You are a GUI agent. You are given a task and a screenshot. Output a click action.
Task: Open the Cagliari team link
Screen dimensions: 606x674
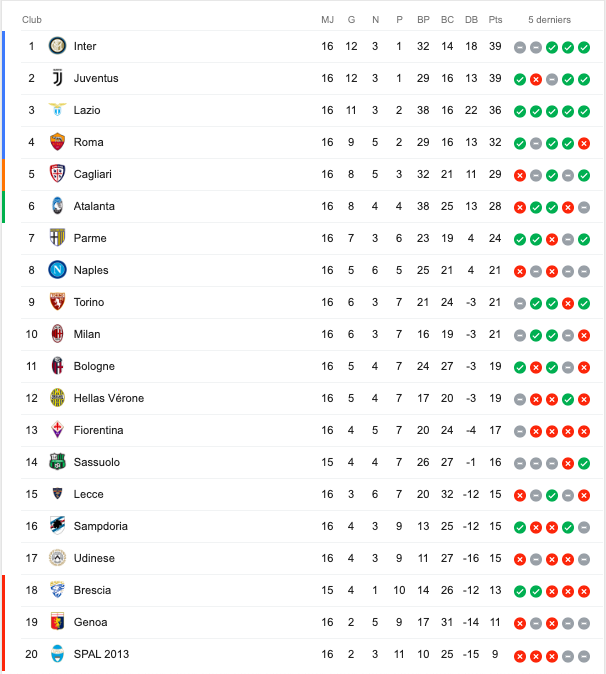(92, 174)
